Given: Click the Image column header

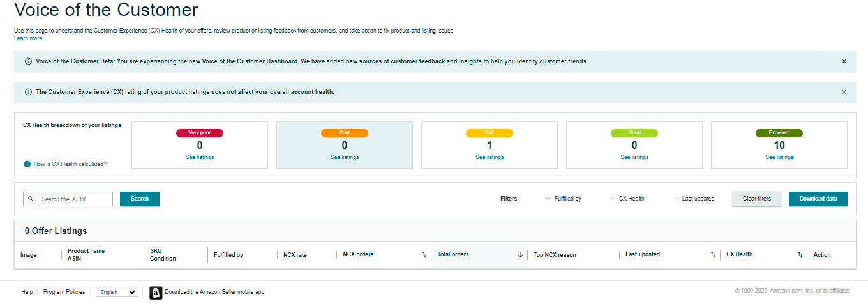Looking at the screenshot, I should (x=29, y=255).
